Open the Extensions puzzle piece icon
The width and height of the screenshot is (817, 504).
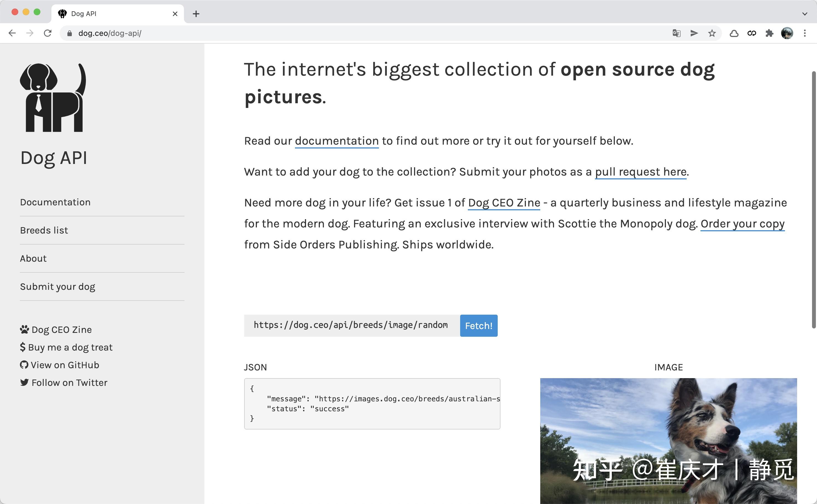pos(769,33)
